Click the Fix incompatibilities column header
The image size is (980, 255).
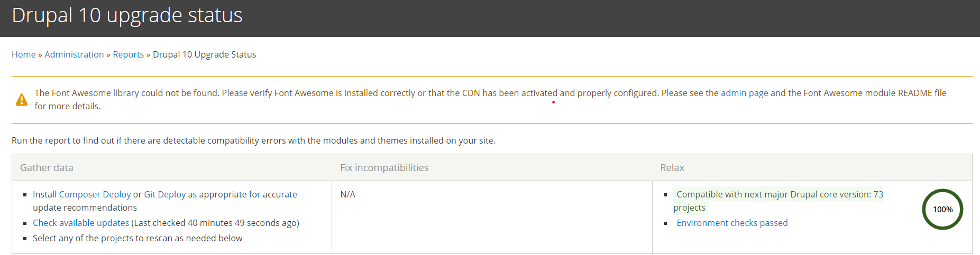(x=384, y=167)
